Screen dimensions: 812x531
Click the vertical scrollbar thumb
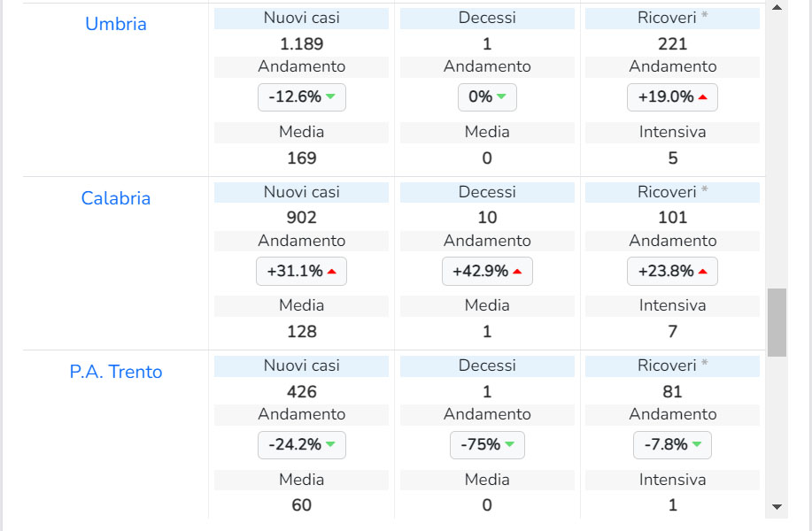(777, 322)
